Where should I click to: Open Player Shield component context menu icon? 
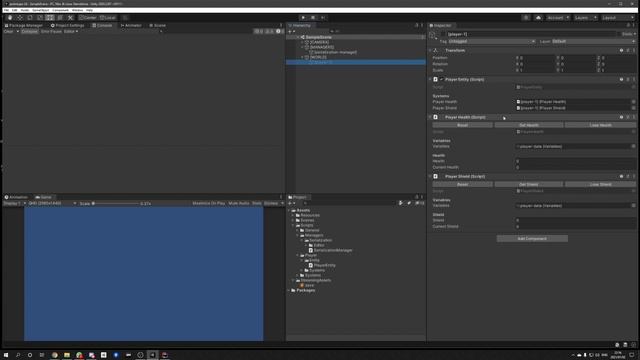(634, 176)
